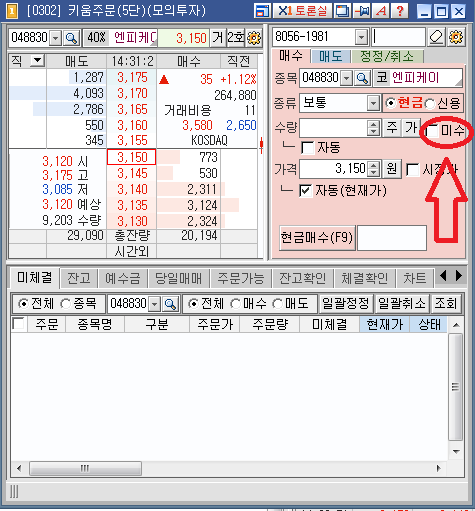Click the quantity field spinner arrows

pos(373,128)
